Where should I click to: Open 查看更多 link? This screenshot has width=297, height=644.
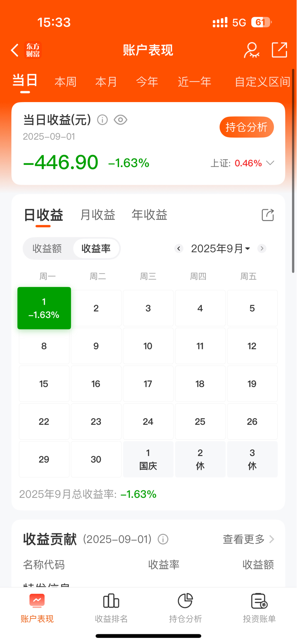pyautogui.click(x=248, y=539)
